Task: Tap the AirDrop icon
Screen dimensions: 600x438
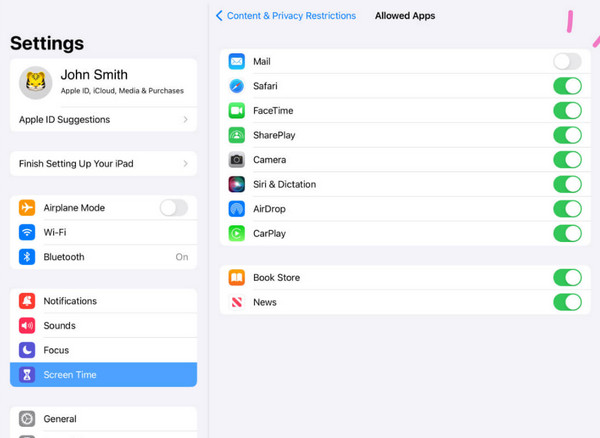Action: pos(236,209)
